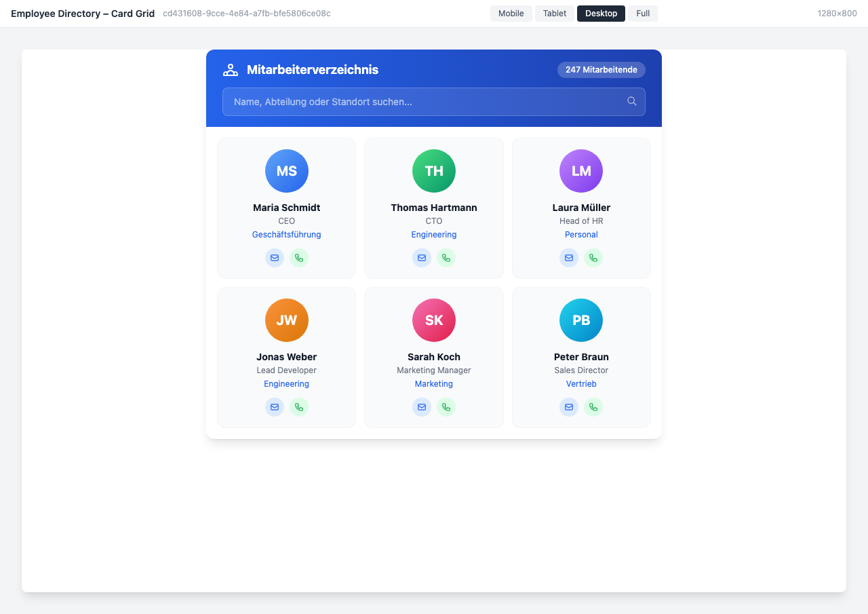Select the Full viewport tab
The height and width of the screenshot is (614, 868).
coord(642,14)
